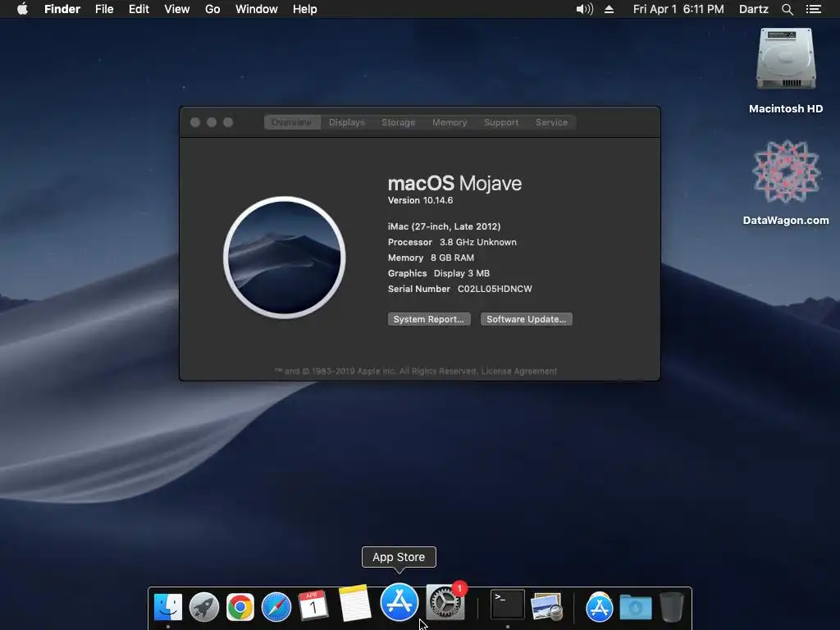Image resolution: width=840 pixels, height=630 pixels.
Task: Click the macOS Mojave circular logo
Action: click(285, 258)
